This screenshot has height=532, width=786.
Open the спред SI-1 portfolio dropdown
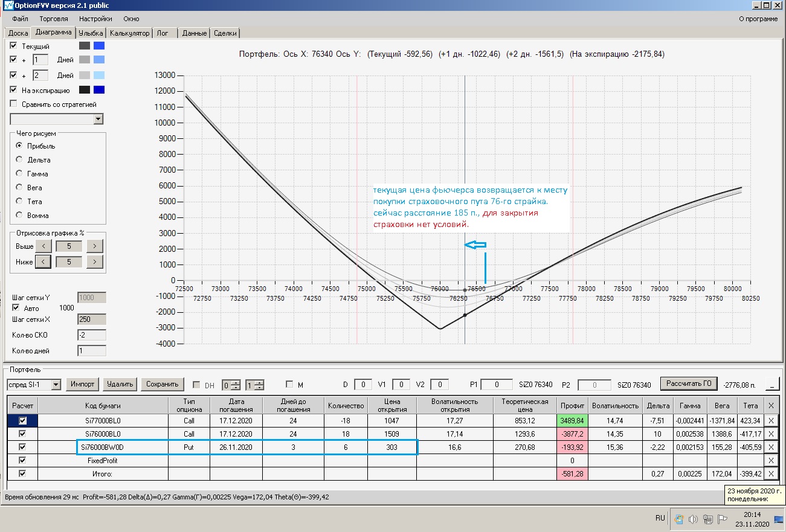(56, 385)
